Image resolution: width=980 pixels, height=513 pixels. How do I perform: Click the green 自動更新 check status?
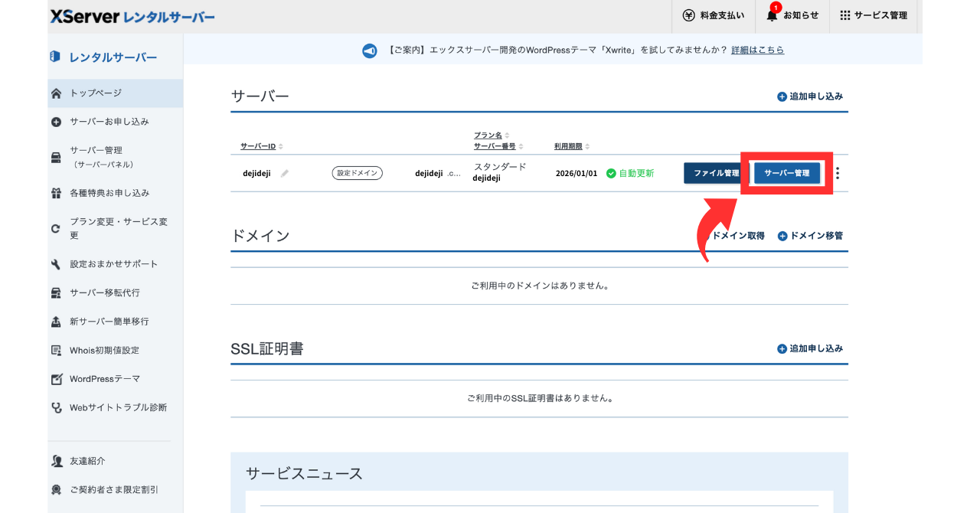point(611,174)
